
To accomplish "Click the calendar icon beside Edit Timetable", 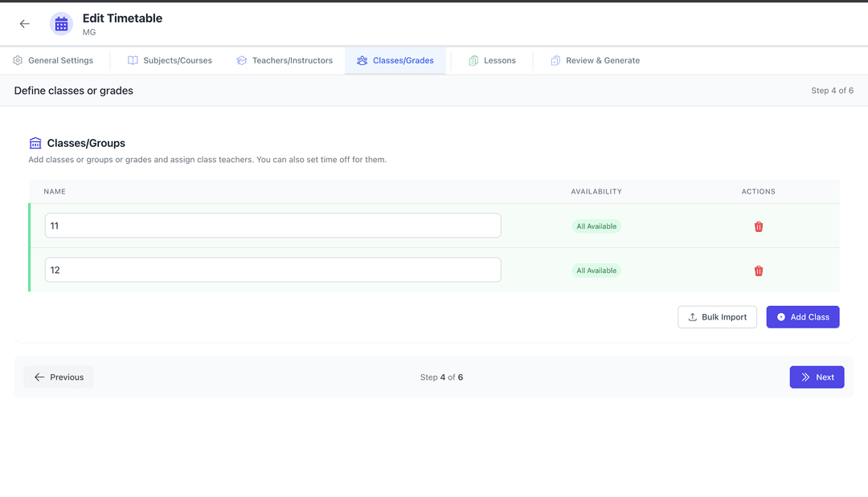I will click(x=61, y=23).
